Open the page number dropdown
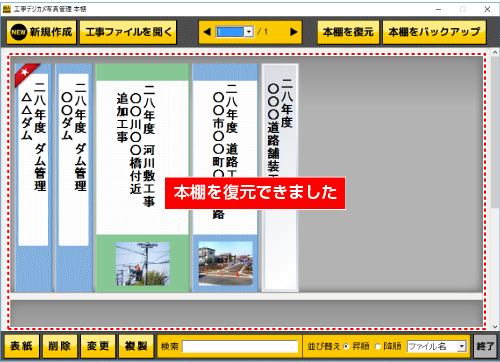This screenshot has height=362, width=500. (x=249, y=32)
